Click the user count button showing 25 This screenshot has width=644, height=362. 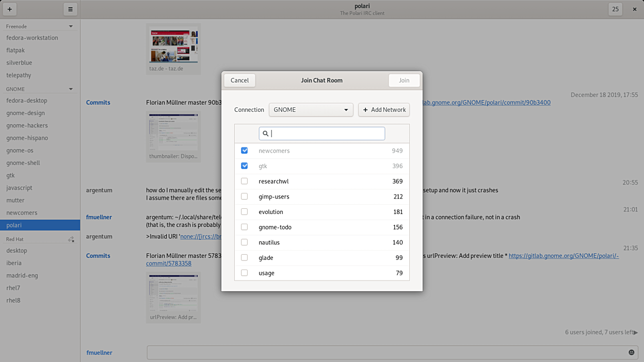tap(615, 9)
